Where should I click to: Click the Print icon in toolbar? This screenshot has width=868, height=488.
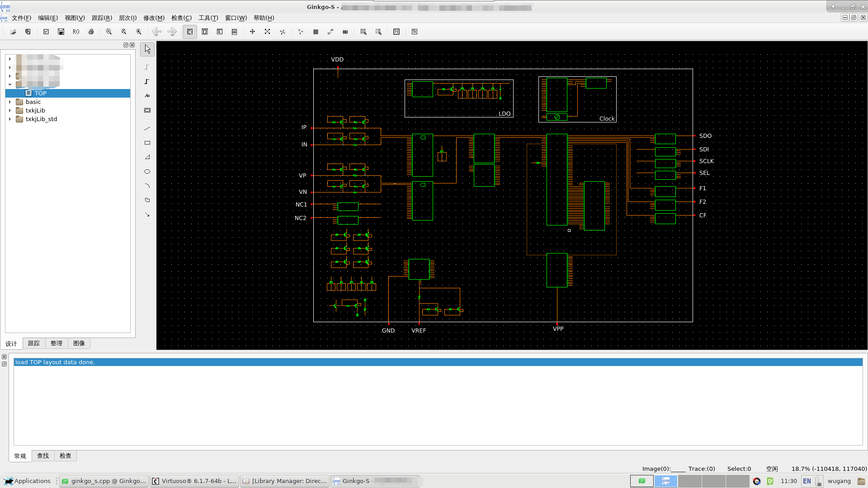[91, 32]
